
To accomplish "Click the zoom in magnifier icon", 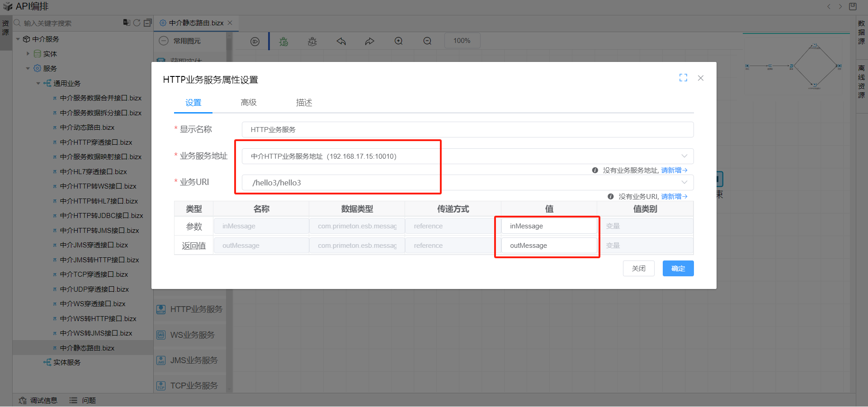I will (399, 41).
